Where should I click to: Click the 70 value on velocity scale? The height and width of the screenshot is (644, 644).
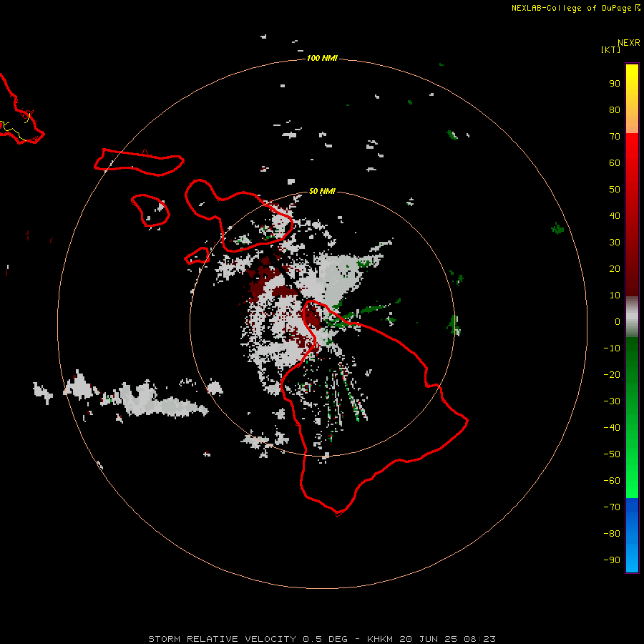pyautogui.click(x=615, y=137)
